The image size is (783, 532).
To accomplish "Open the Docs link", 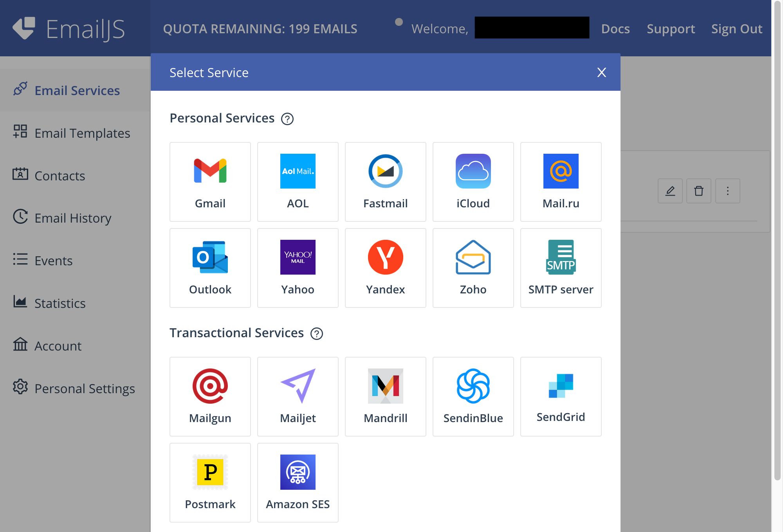I will click(x=615, y=29).
